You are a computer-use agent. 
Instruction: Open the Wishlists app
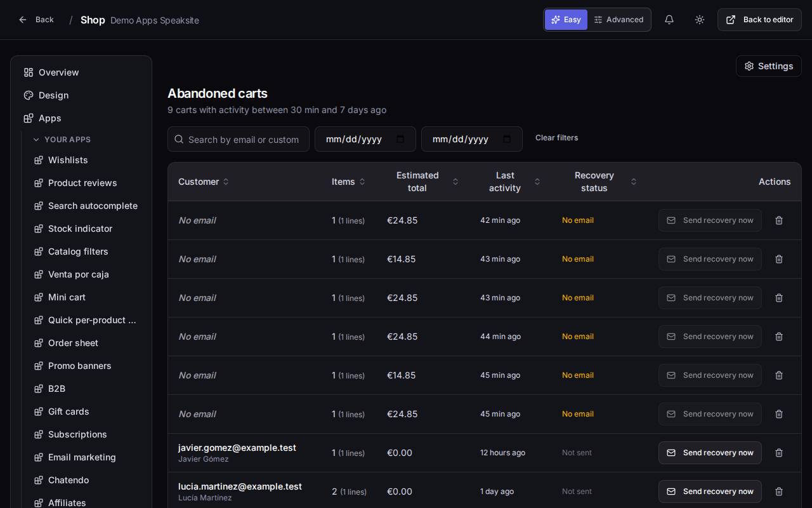click(x=86, y=160)
